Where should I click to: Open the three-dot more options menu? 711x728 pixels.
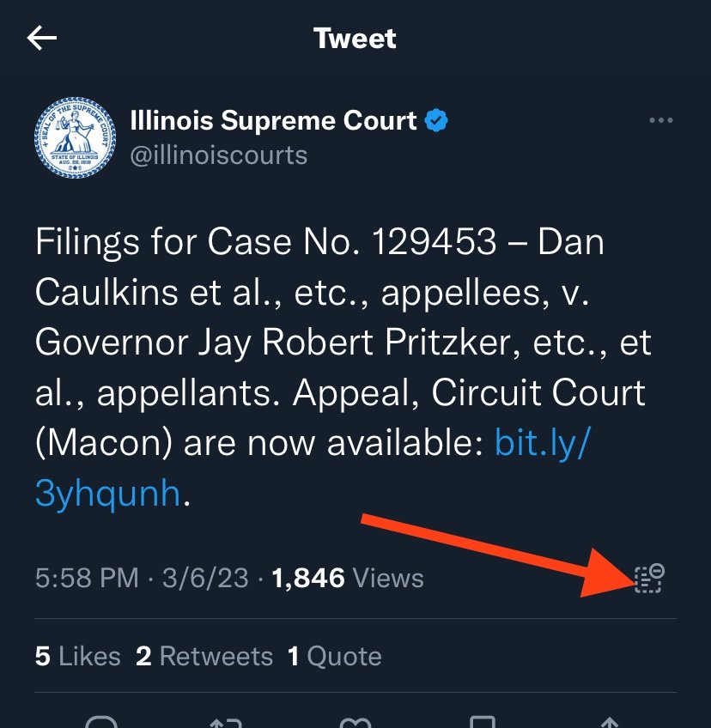pyautogui.click(x=661, y=120)
